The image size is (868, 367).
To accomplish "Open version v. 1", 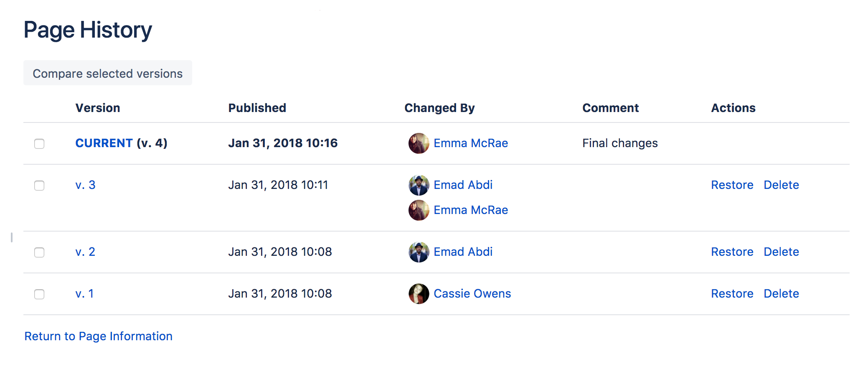I will pyautogui.click(x=84, y=293).
